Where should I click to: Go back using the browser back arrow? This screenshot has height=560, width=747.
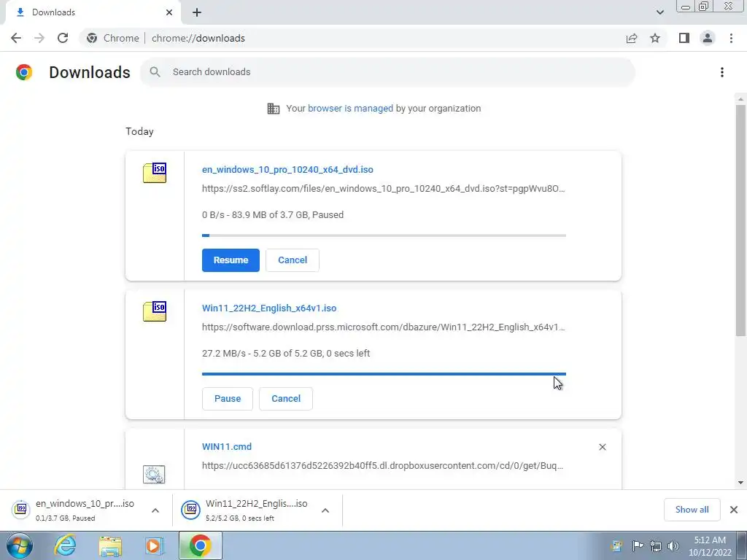[16, 38]
